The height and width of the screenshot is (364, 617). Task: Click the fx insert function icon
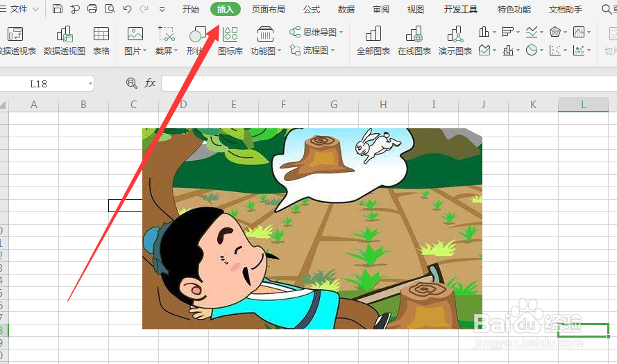click(150, 83)
